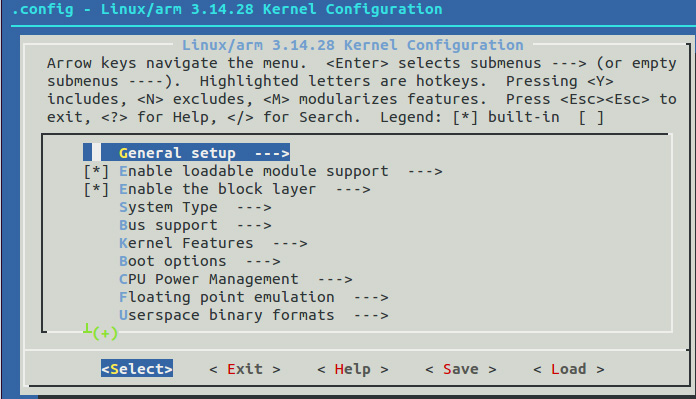Click the General setup arrow indicator
Screen dimensions: 696x399
272,154
